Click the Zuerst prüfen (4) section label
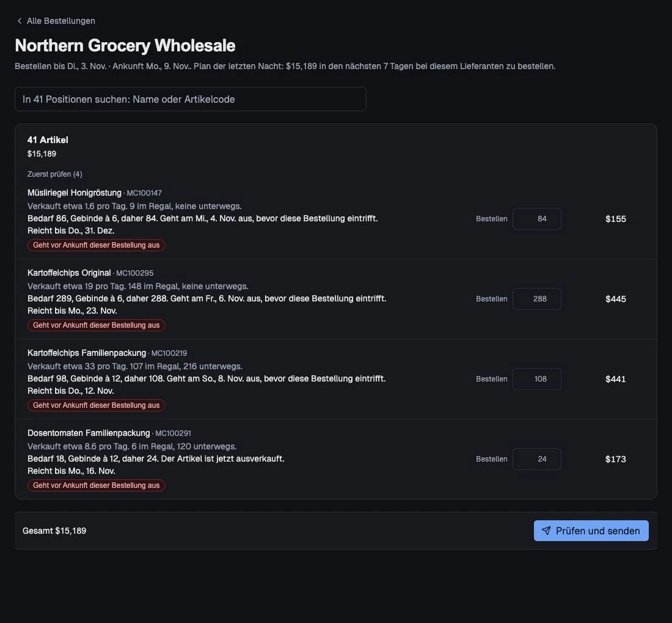672x623 pixels. click(54, 174)
